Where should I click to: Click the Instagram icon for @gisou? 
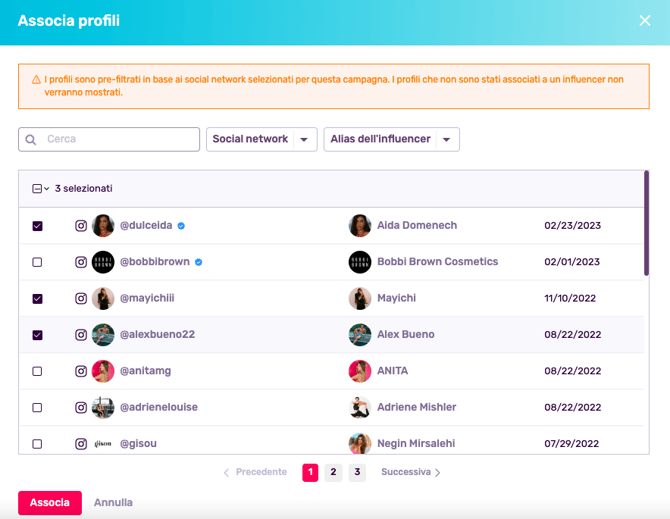tap(81, 444)
